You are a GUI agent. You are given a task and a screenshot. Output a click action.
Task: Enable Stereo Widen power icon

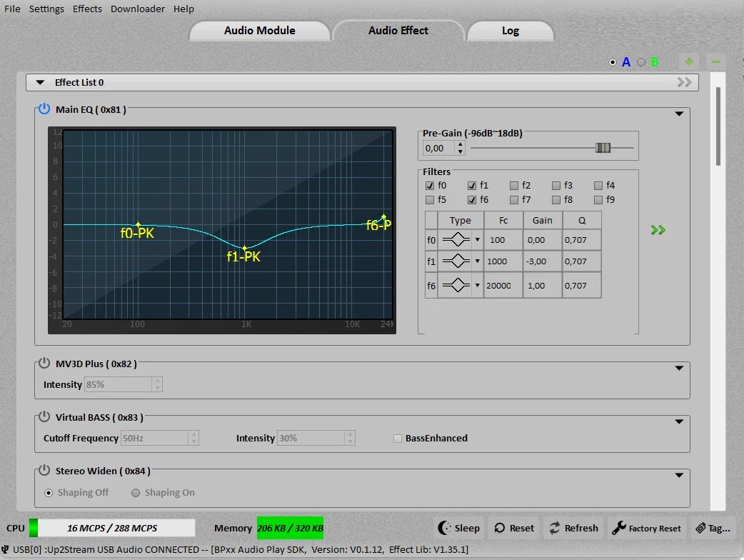[44, 471]
